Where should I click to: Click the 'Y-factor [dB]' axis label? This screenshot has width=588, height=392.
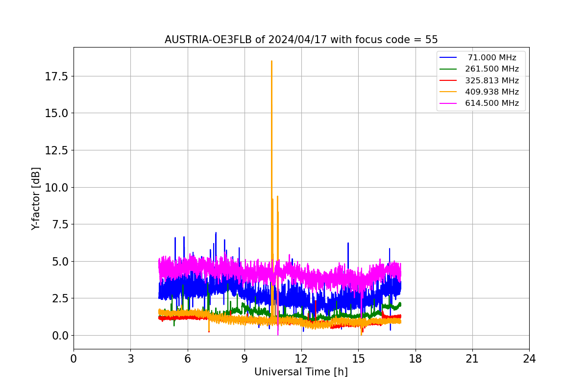[36, 198]
